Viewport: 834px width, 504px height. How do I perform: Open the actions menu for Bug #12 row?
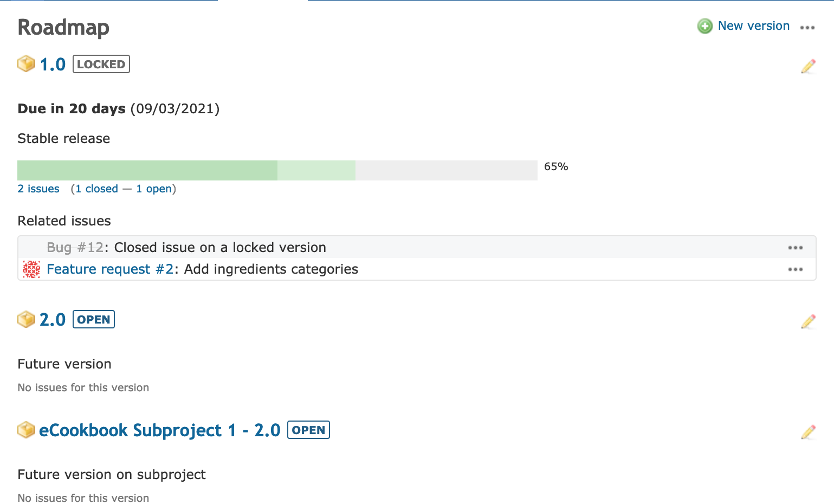(x=796, y=248)
